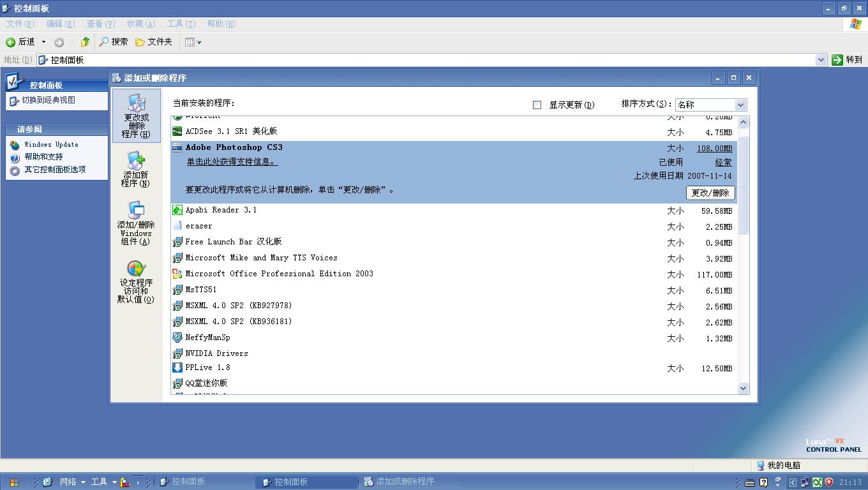868x490 pixels.
Task: Select the Microsoft Mike and Mary TTS Voices row
Action: click(453, 258)
